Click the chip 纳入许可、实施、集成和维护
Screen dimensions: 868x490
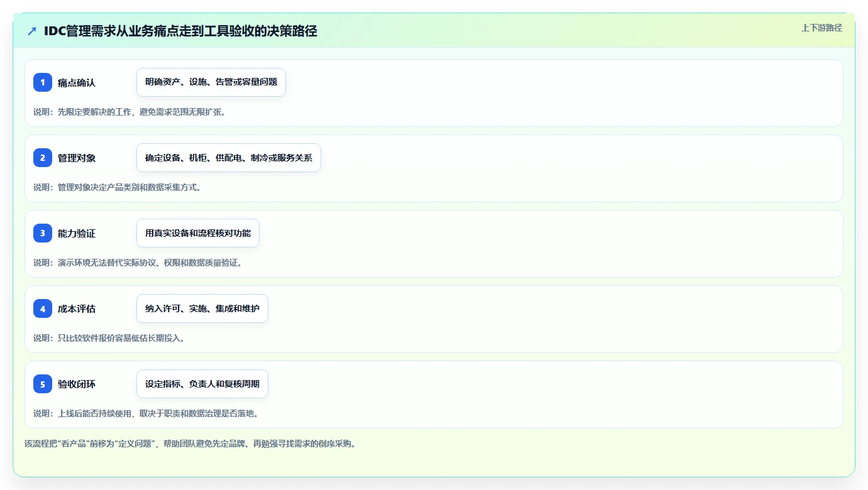202,308
